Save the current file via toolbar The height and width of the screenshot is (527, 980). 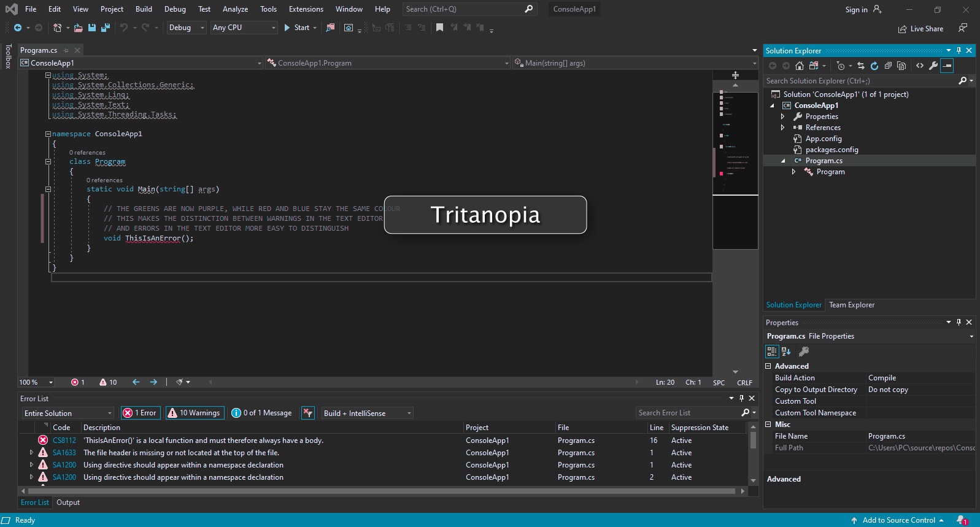coord(92,28)
